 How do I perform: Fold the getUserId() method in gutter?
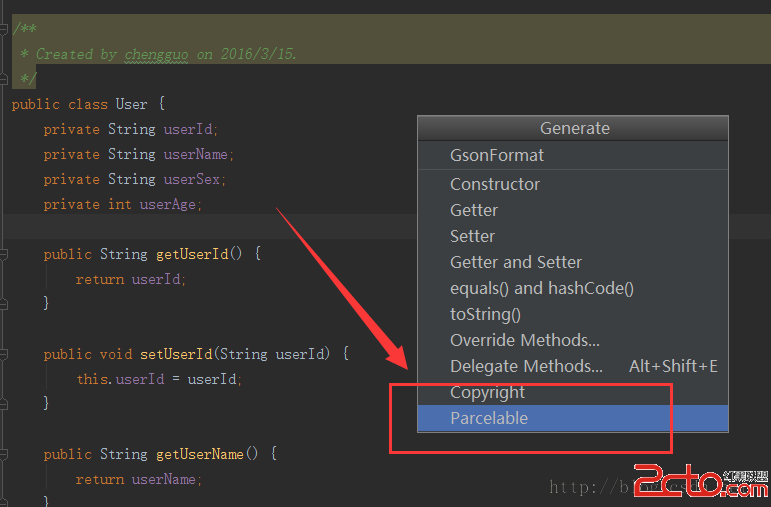pos(4,254)
